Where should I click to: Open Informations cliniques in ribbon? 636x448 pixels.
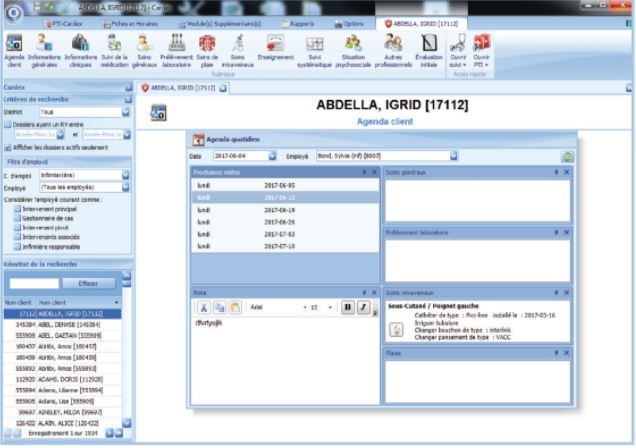(x=80, y=51)
